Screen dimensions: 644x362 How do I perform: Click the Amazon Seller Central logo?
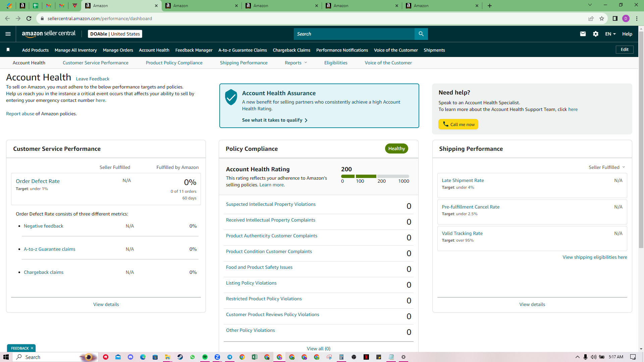49,34
